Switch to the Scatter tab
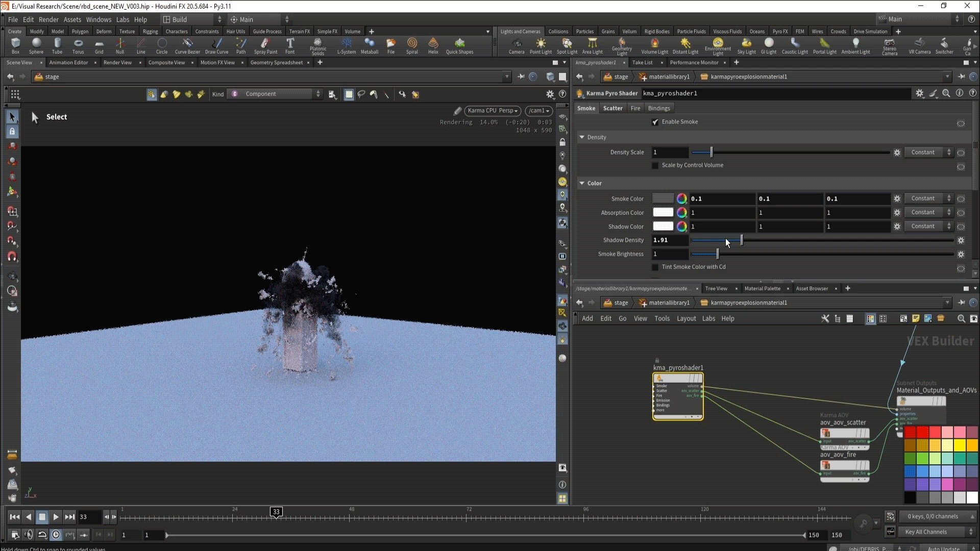The width and height of the screenshot is (980, 551). pyautogui.click(x=612, y=108)
